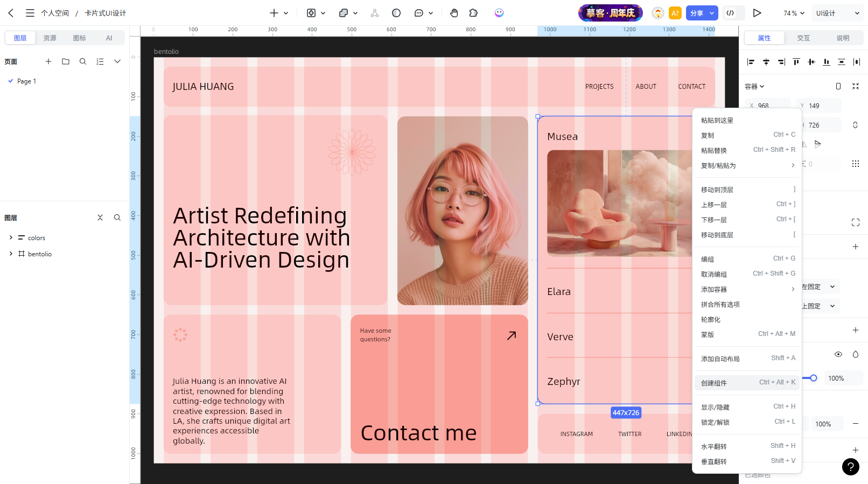Open the 容器 type dropdown
This screenshot has width=868, height=484.
click(754, 86)
